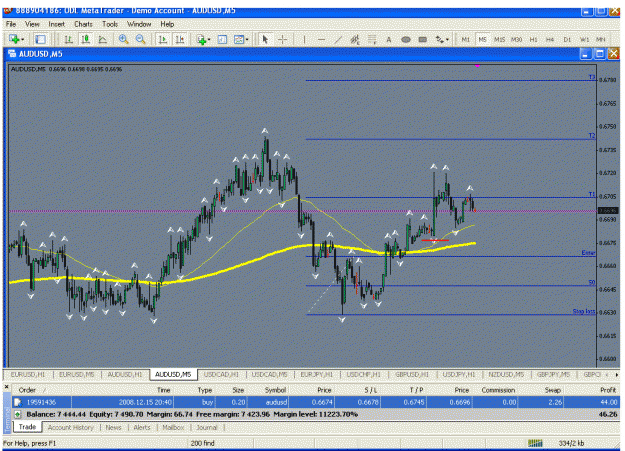Select the cursor arrow tool
Screen dimensions: 625x451
pos(265,39)
